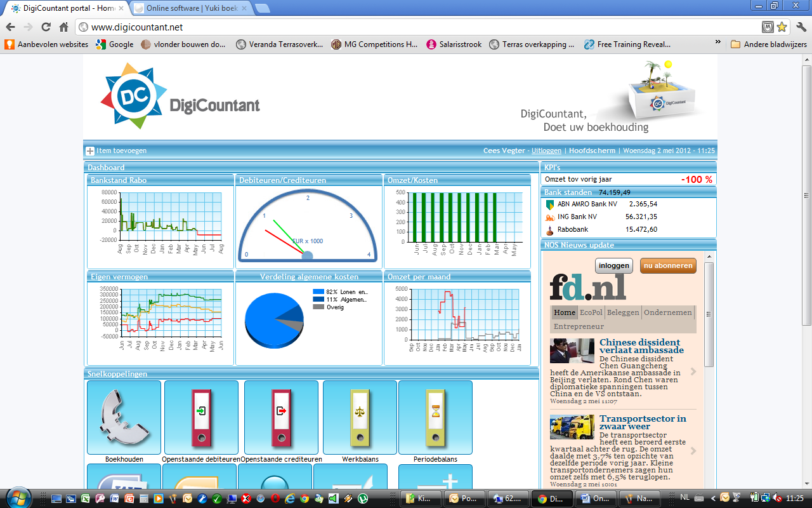Screen dimensions: 812x508
Task: Click the ING Bank lion icon
Action: [549, 217]
